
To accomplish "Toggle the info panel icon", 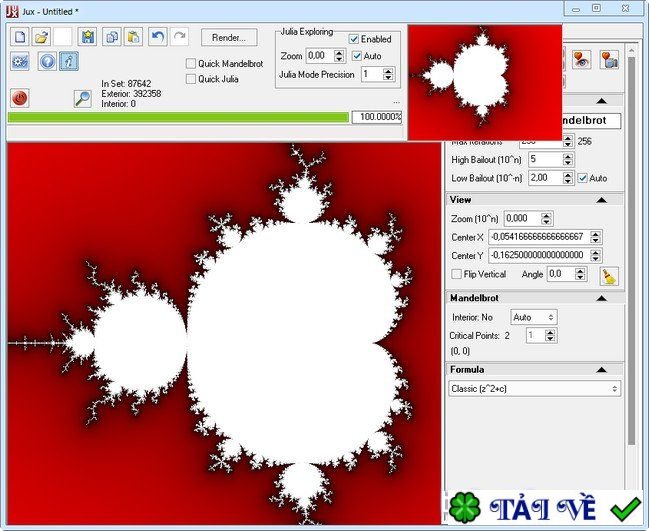I will click(x=69, y=62).
